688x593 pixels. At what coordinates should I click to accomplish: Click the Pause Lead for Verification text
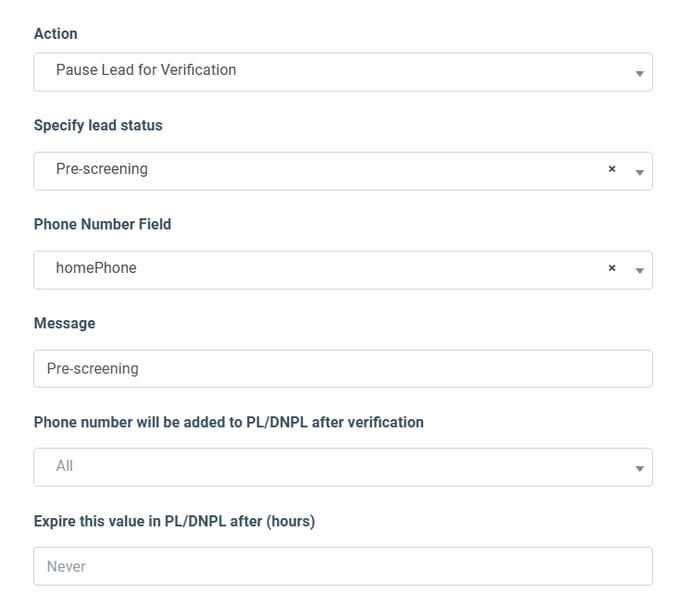(146, 70)
